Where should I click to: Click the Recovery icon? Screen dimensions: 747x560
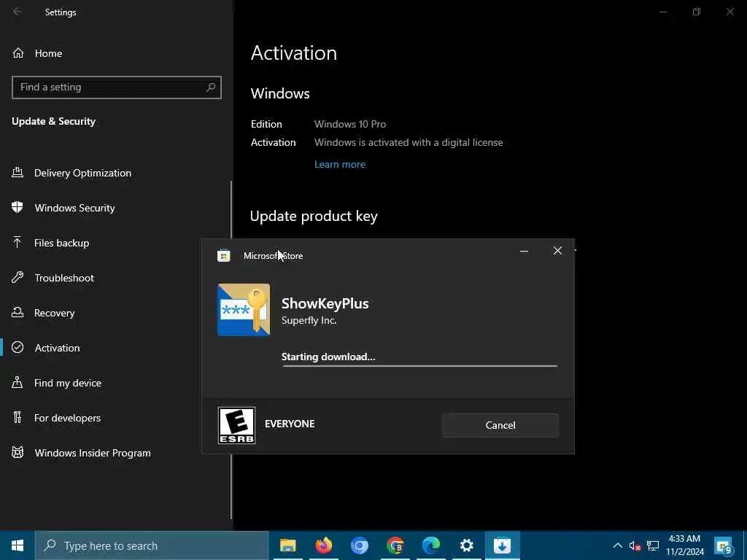tap(18, 312)
